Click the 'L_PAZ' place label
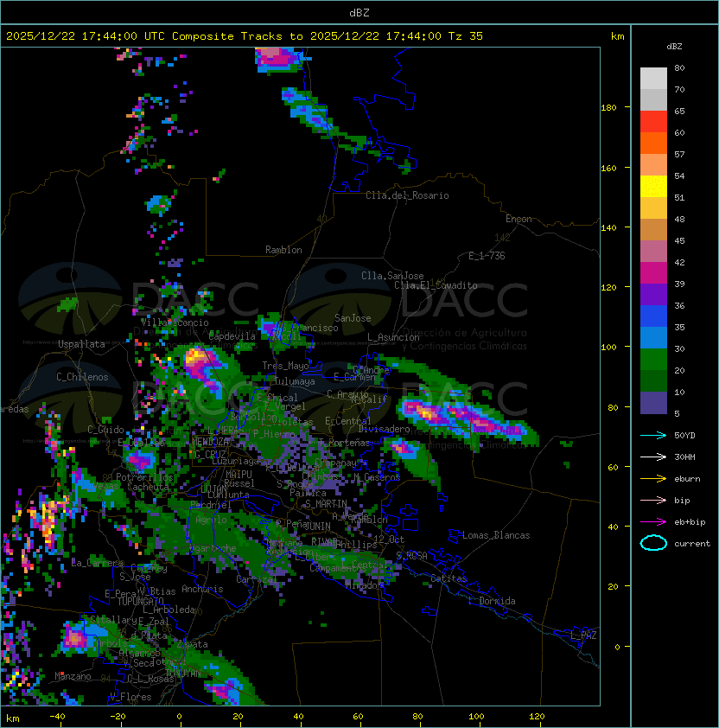This screenshot has height=728, width=719. click(x=583, y=635)
